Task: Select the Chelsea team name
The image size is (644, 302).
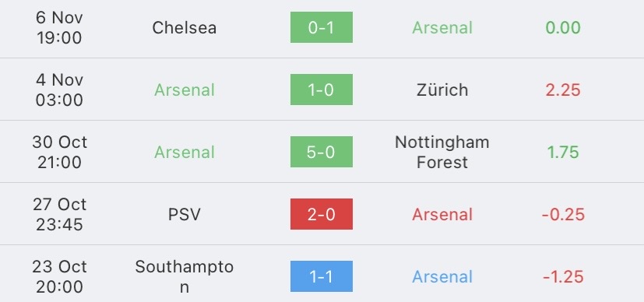Action: pyautogui.click(x=184, y=27)
